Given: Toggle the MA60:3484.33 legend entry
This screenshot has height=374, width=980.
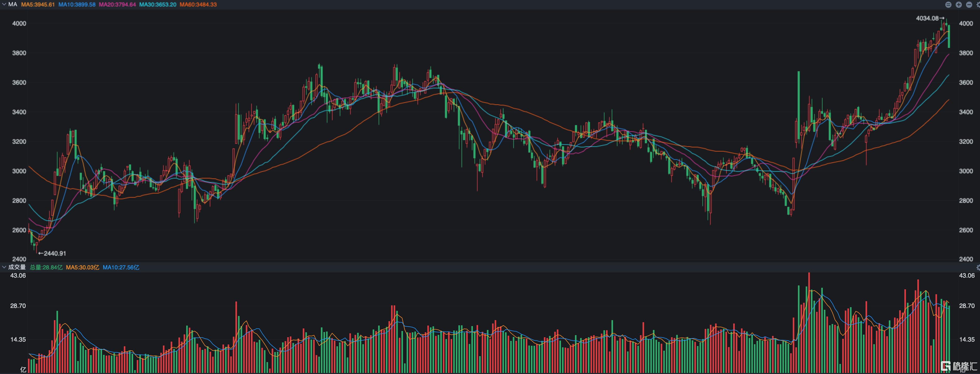Looking at the screenshot, I should 198,5.
